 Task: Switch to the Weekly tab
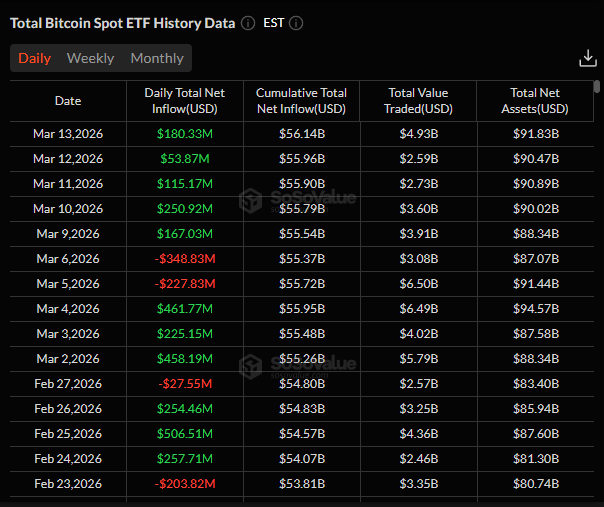point(90,58)
